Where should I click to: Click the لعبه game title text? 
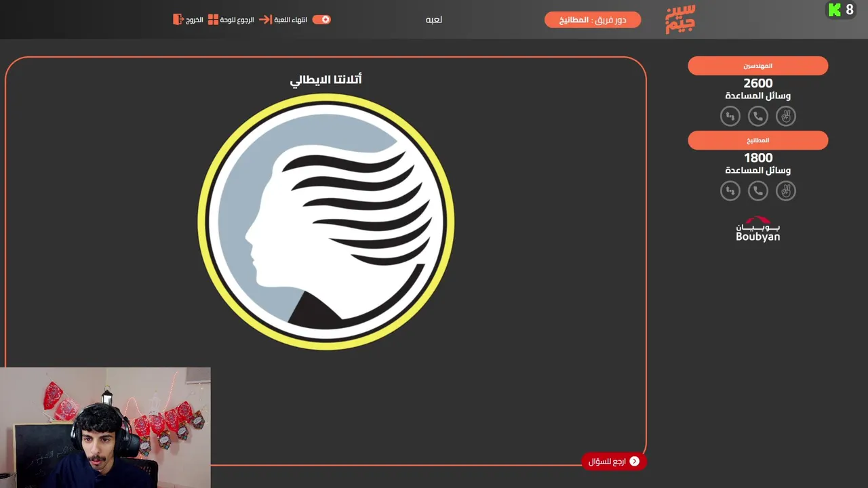pyautogui.click(x=434, y=20)
